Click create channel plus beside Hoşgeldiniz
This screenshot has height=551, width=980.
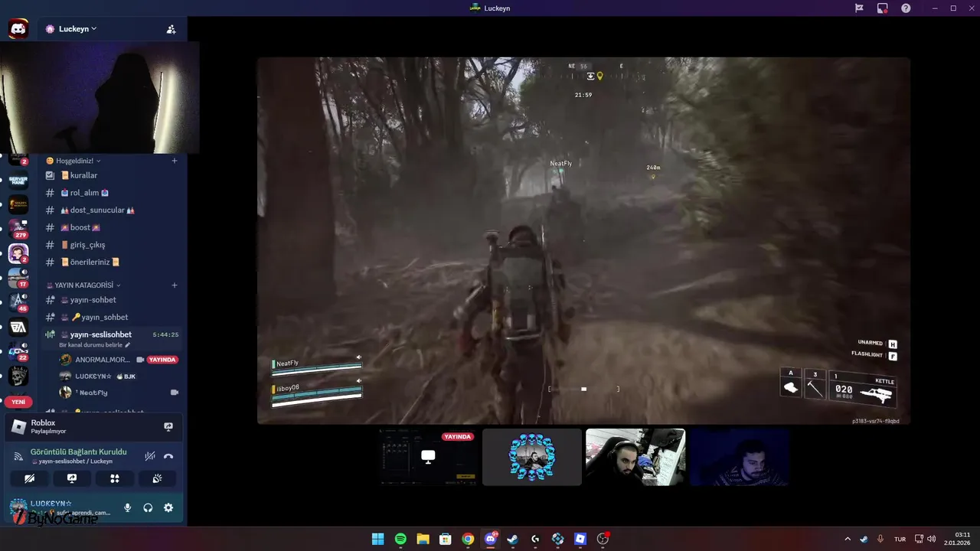click(175, 161)
